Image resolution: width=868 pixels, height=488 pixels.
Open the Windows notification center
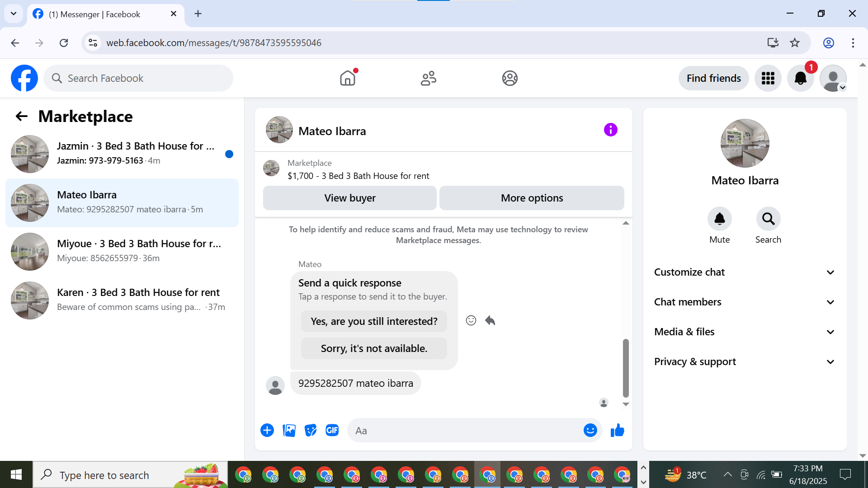pos(845,474)
